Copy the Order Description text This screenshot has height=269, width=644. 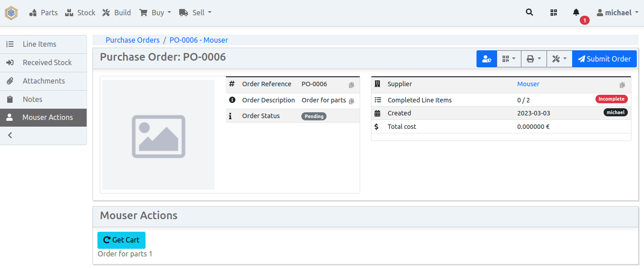pyautogui.click(x=351, y=101)
